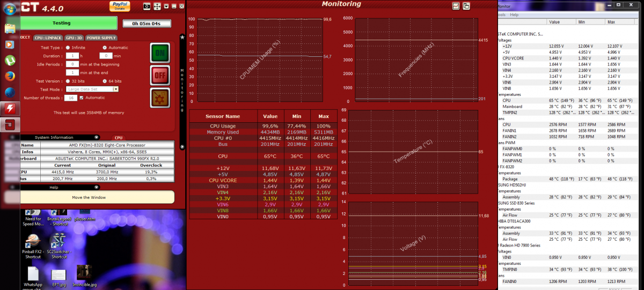Click the Windows Start orb

(x=10, y=10)
